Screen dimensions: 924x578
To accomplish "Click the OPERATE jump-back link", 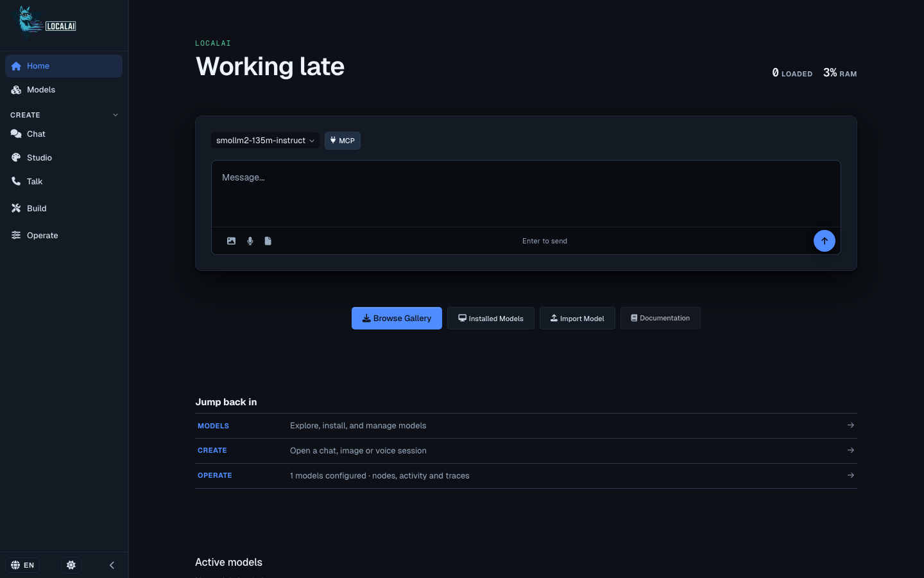I will 215,476.
